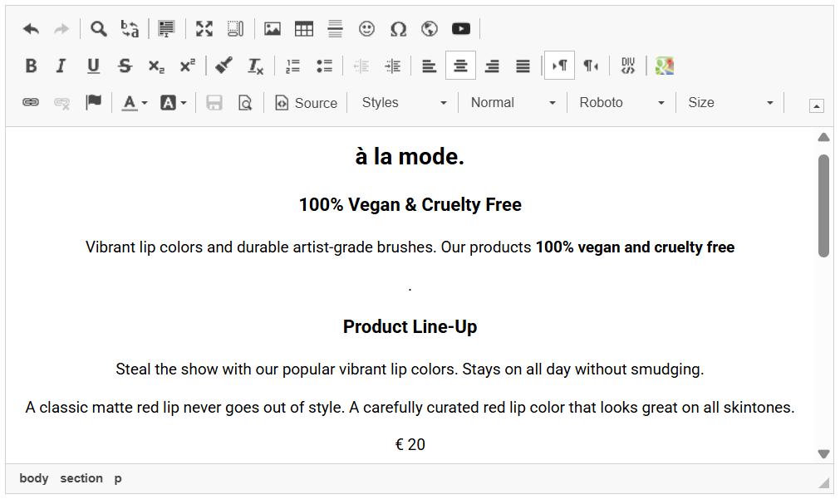Viewport: 840px width, 504px height.
Task: Toggle bold formatting
Action: [31, 66]
